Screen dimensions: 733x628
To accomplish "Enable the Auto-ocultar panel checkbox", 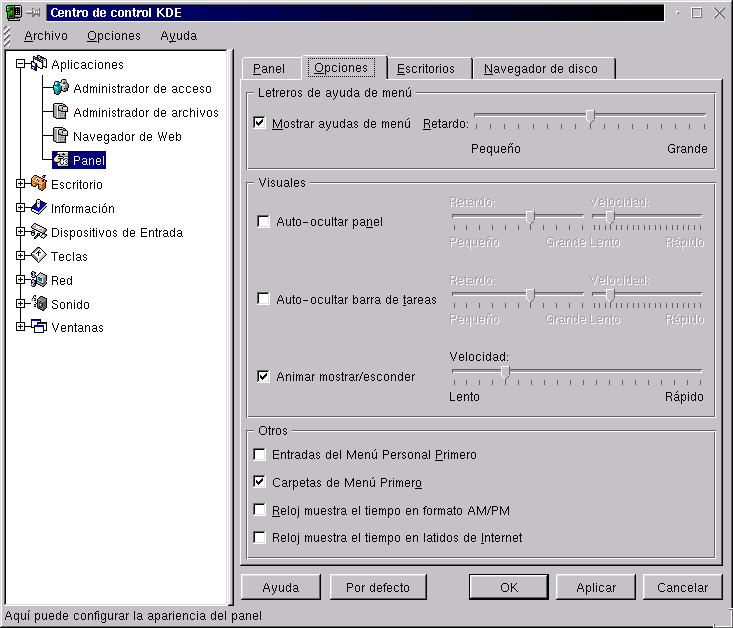I will tap(264, 222).
